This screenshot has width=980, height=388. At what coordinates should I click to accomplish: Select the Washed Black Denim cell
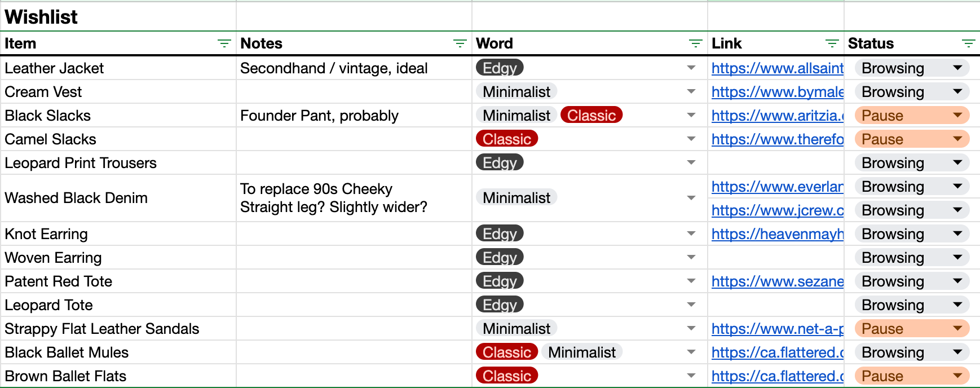[x=118, y=198]
